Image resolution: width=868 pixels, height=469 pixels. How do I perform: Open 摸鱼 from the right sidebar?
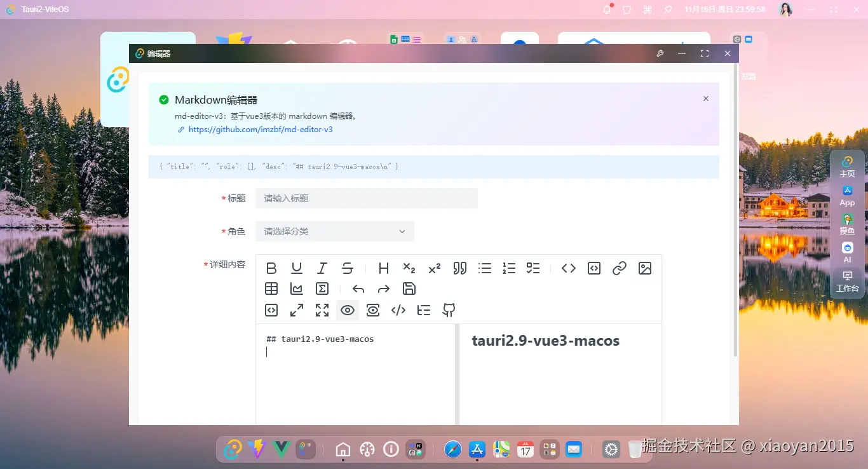pos(847,224)
